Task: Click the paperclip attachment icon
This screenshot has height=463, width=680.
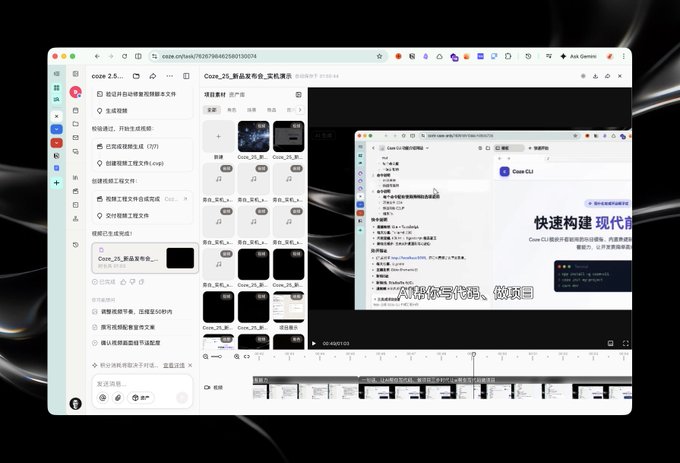Action: pos(118,398)
